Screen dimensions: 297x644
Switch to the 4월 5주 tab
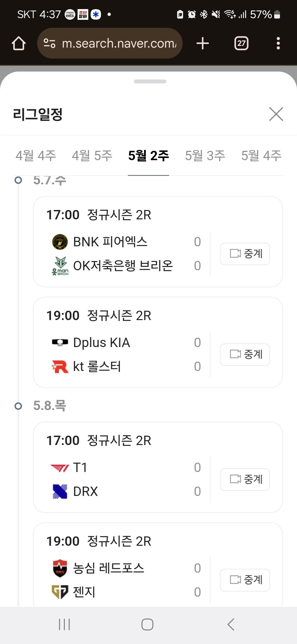point(92,156)
